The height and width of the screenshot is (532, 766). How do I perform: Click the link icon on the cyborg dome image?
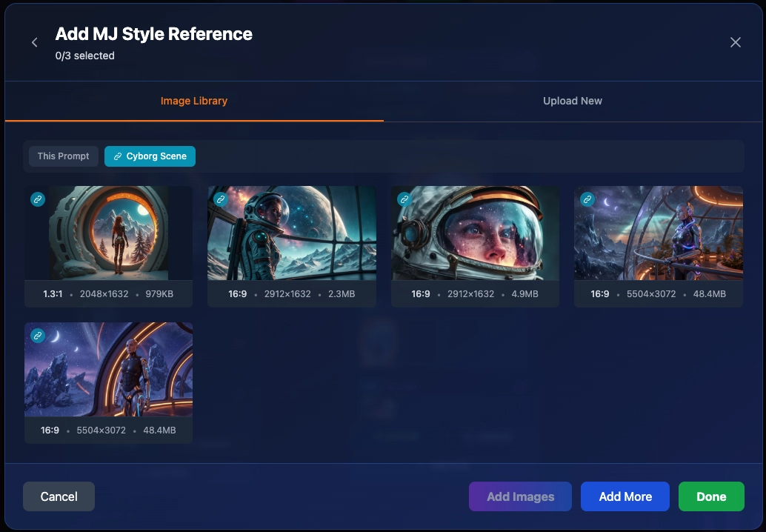coord(587,199)
